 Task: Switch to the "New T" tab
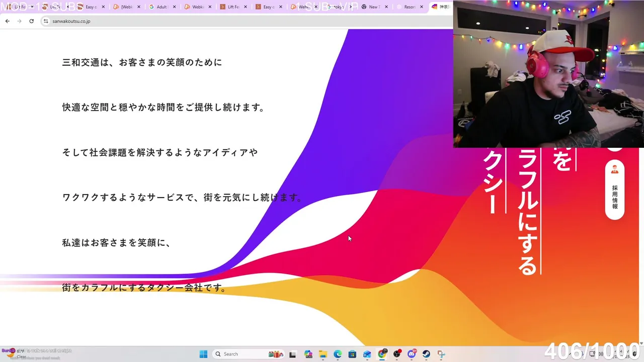[373, 7]
